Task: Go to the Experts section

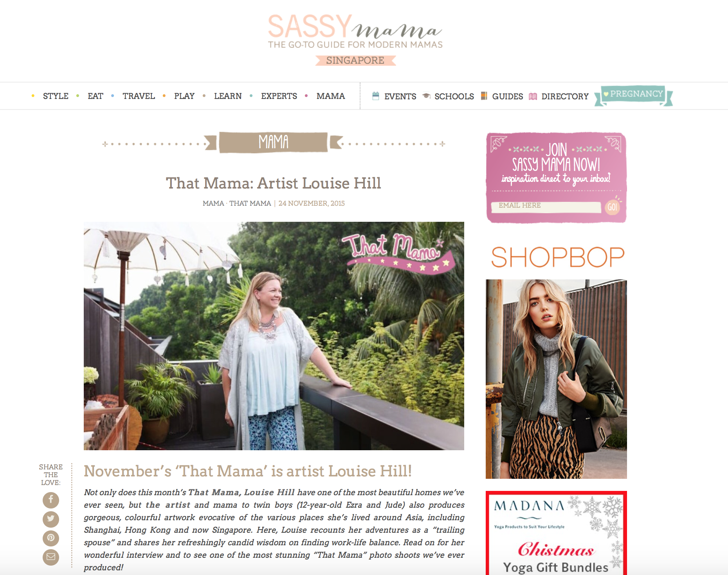Action: pyautogui.click(x=279, y=96)
